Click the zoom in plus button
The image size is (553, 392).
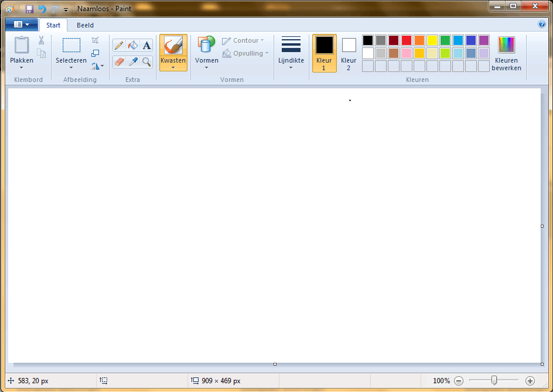[530, 381]
